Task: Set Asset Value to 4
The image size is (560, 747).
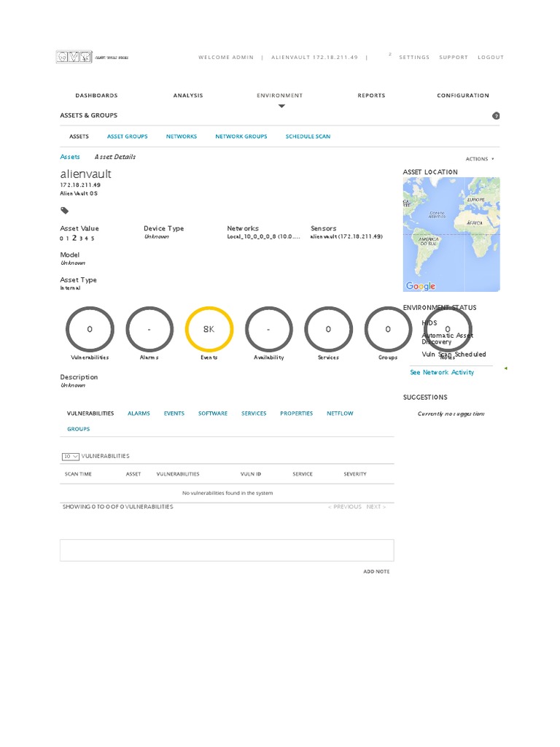Action: pyautogui.click(x=87, y=239)
